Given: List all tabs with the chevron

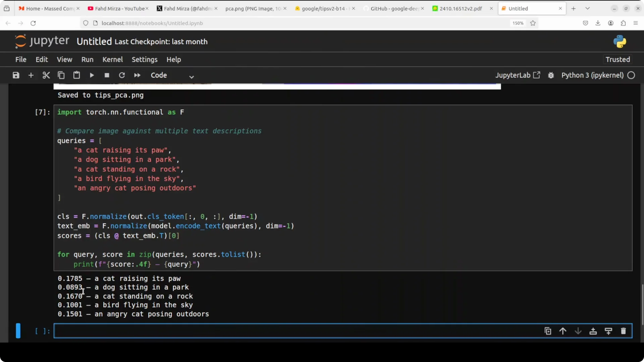Looking at the screenshot, I should [x=587, y=8].
